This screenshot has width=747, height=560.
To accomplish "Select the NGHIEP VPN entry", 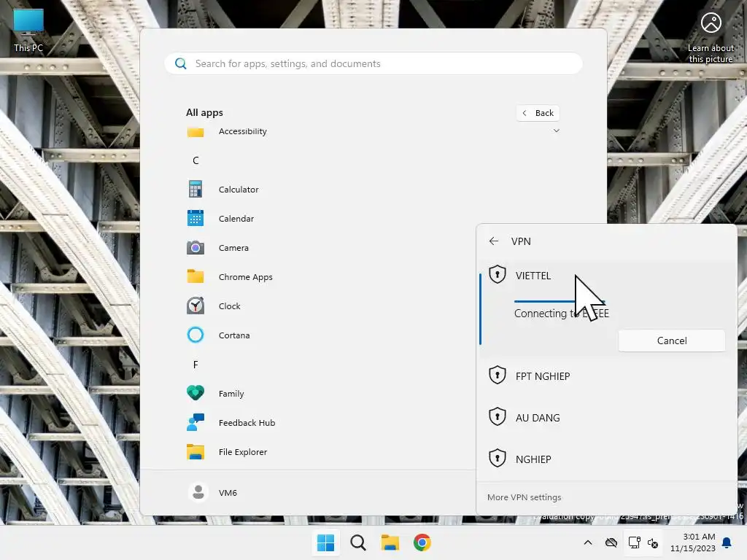I will (607, 459).
